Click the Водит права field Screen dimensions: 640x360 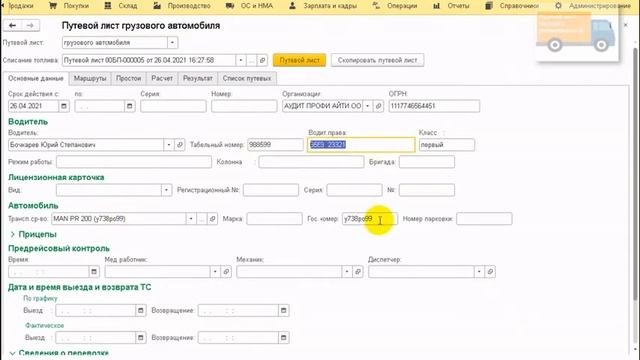click(361, 145)
